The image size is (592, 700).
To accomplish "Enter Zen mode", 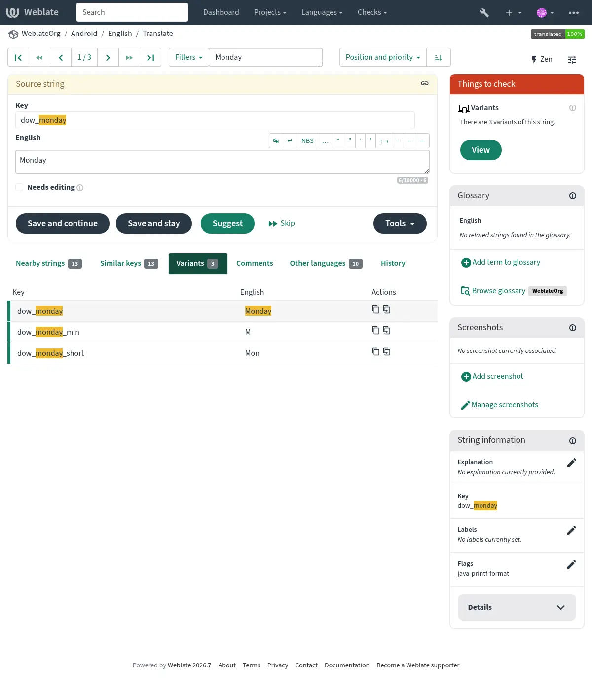I will tap(542, 59).
